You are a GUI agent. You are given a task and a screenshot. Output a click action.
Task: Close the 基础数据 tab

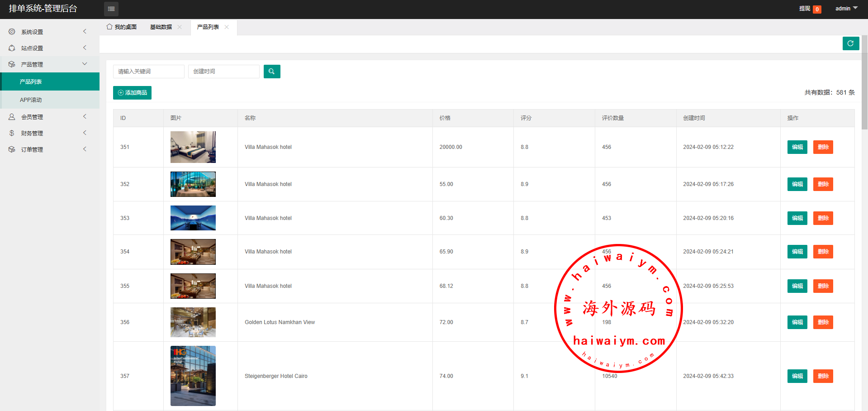tap(180, 27)
